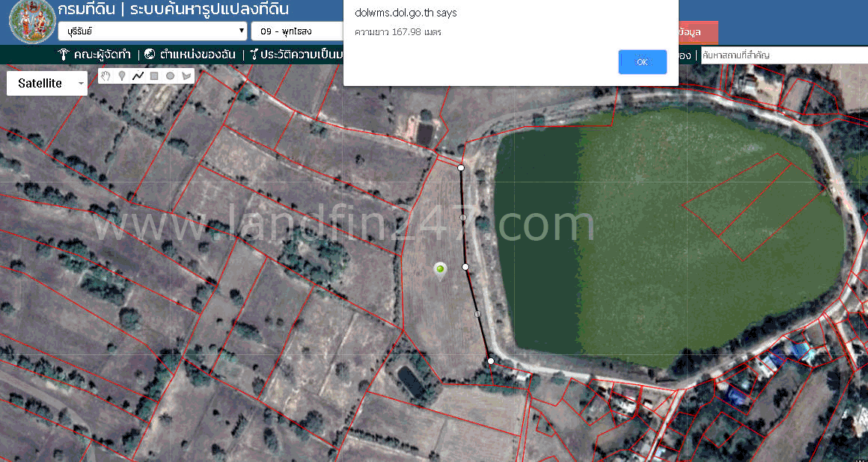The height and width of the screenshot is (462, 868).
Task: Open the ประวัติความเป็นมา menu item
Action: coord(297,55)
